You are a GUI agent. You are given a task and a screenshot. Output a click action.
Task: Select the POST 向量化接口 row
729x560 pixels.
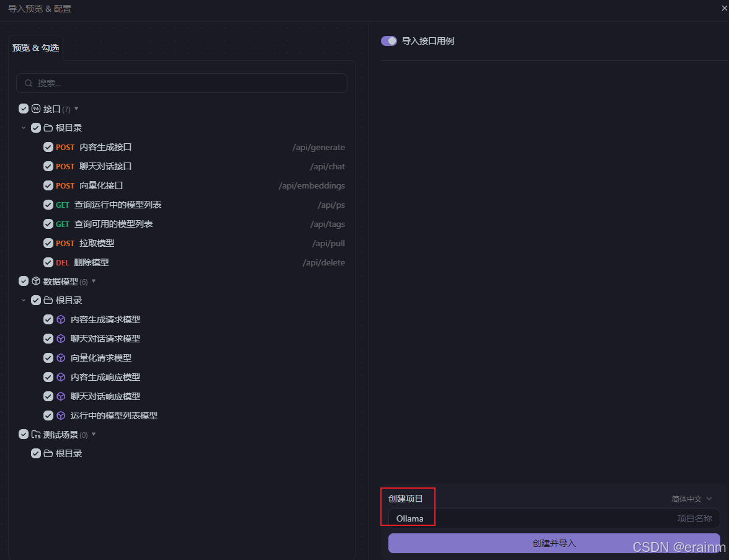tap(194, 185)
